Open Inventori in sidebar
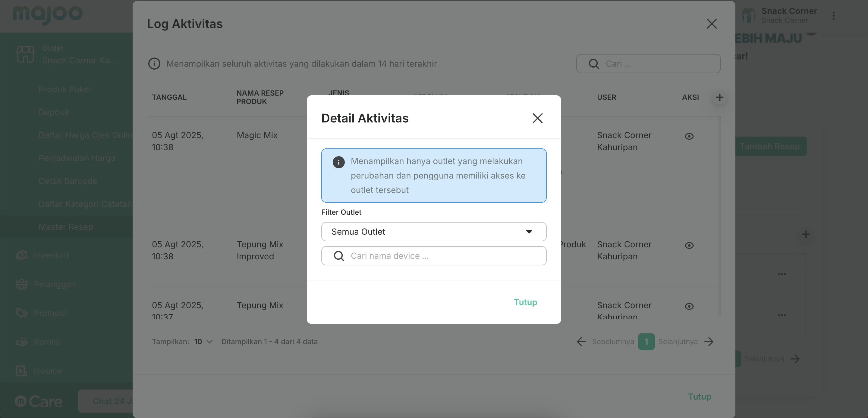 pyautogui.click(x=51, y=255)
